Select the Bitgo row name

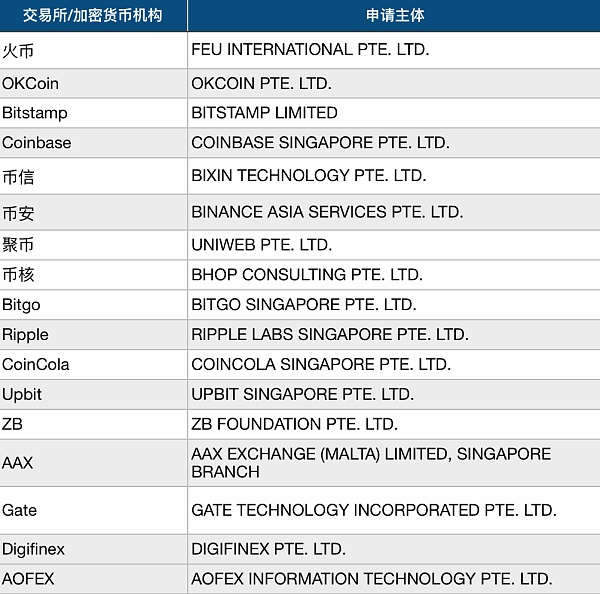click(x=21, y=305)
